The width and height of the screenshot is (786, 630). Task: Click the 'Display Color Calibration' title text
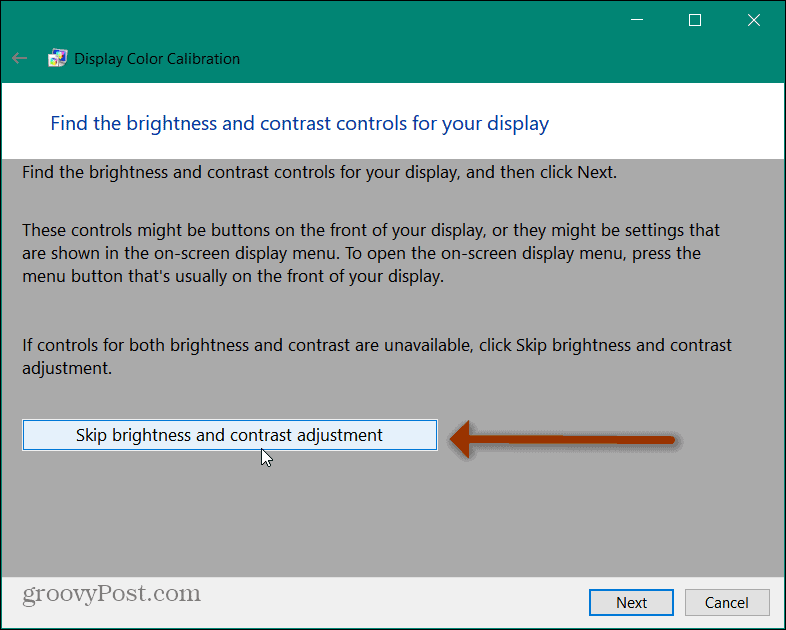157,59
